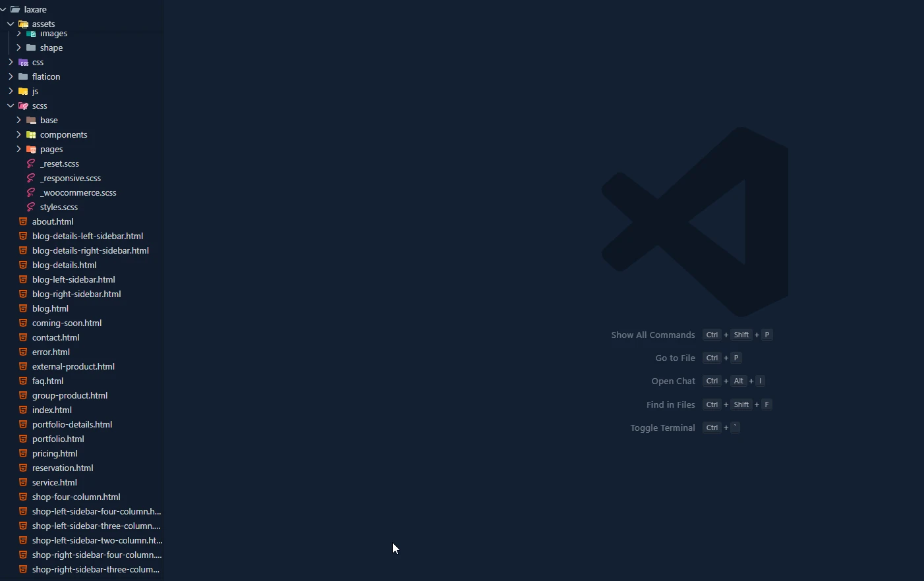This screenshot has height=581, width=924.
Task: Open blog-details-left-sidebar.html
Action: 88,236
